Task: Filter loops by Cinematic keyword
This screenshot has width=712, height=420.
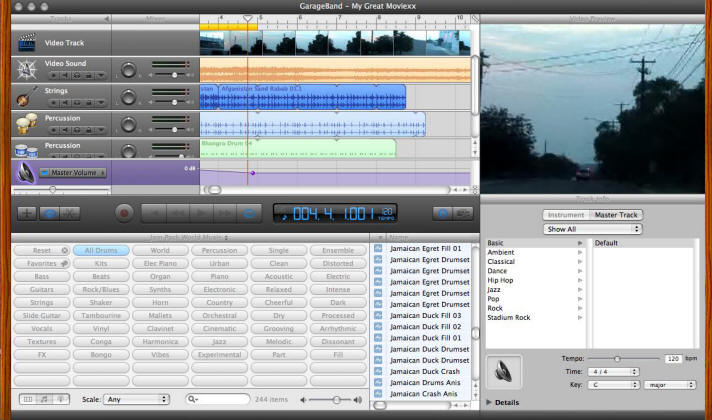Action: coord(219,328)
